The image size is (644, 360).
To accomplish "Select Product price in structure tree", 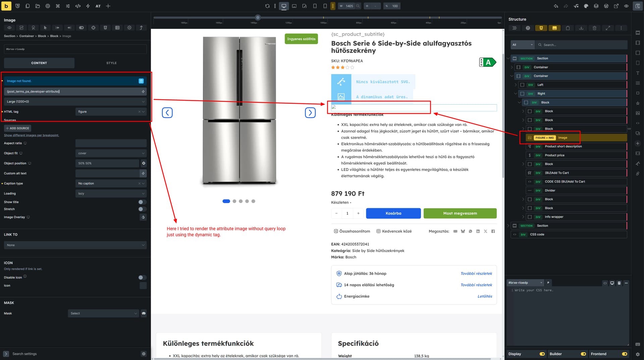I will click(576, 155).
